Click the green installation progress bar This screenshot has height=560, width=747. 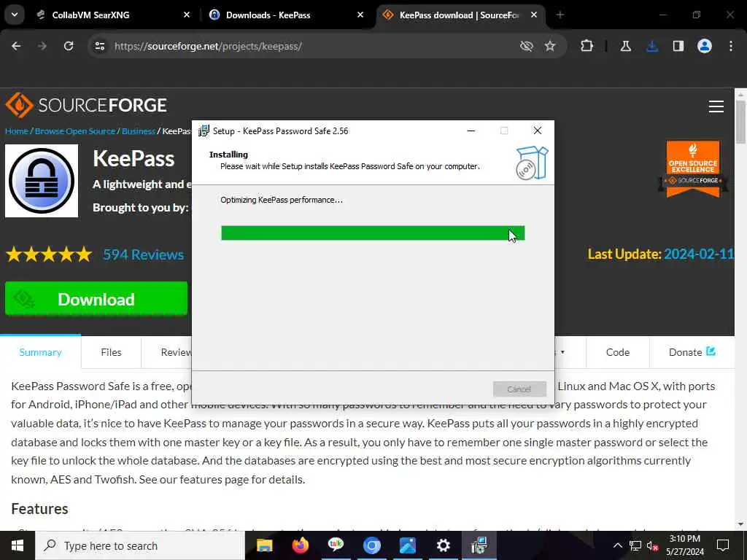pos(373,233)
